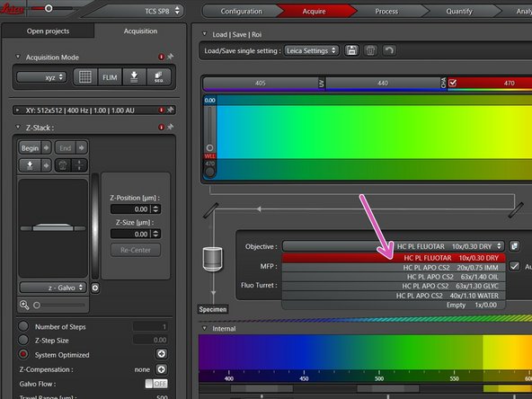Choose HC PL APO CS2 63x/1.40 OIL
532x399 pixels.
394,277
